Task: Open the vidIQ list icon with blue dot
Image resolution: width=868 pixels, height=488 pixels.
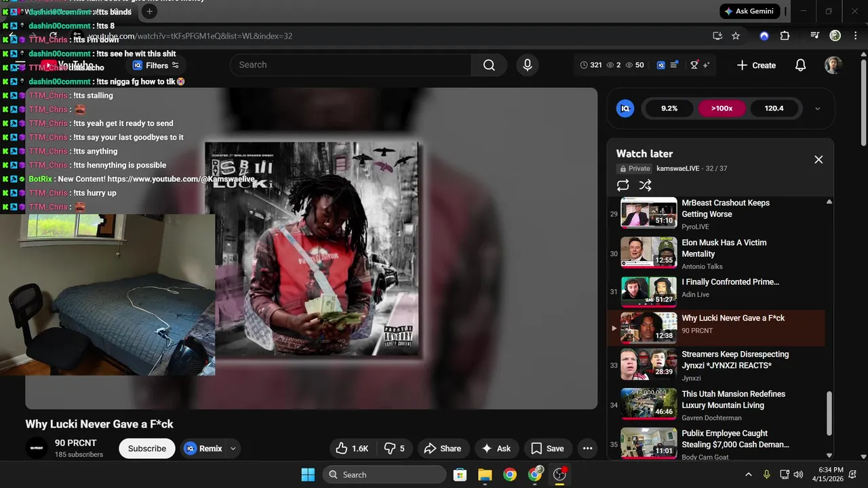Action: coord(674,65)
